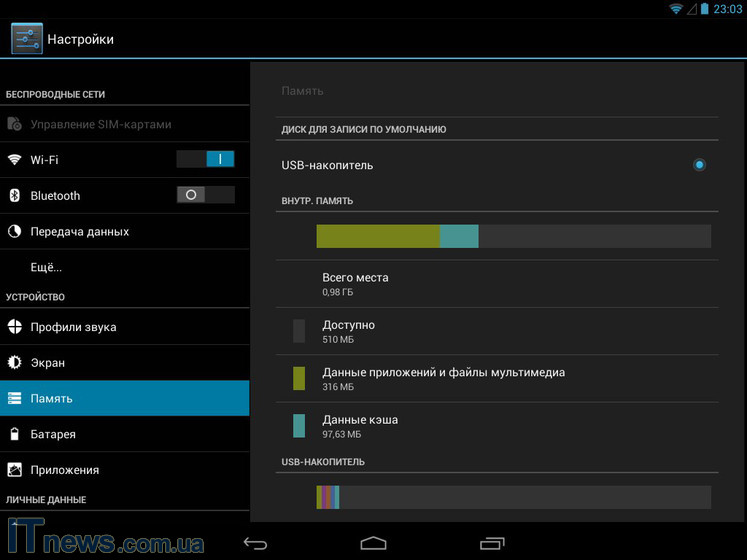Tap the Батарея battery icon
Screen dimensions: 747x560
click(15, 435)
